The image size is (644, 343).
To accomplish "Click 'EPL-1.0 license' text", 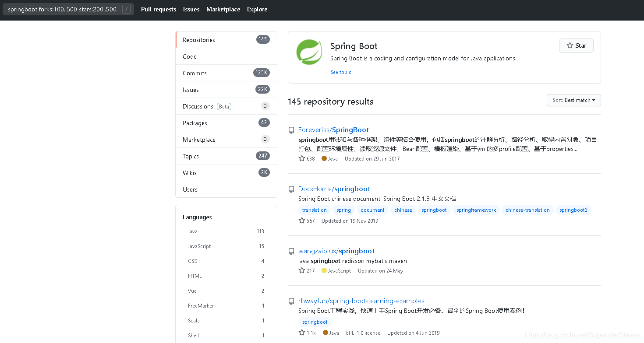I will tap(363, 333).
